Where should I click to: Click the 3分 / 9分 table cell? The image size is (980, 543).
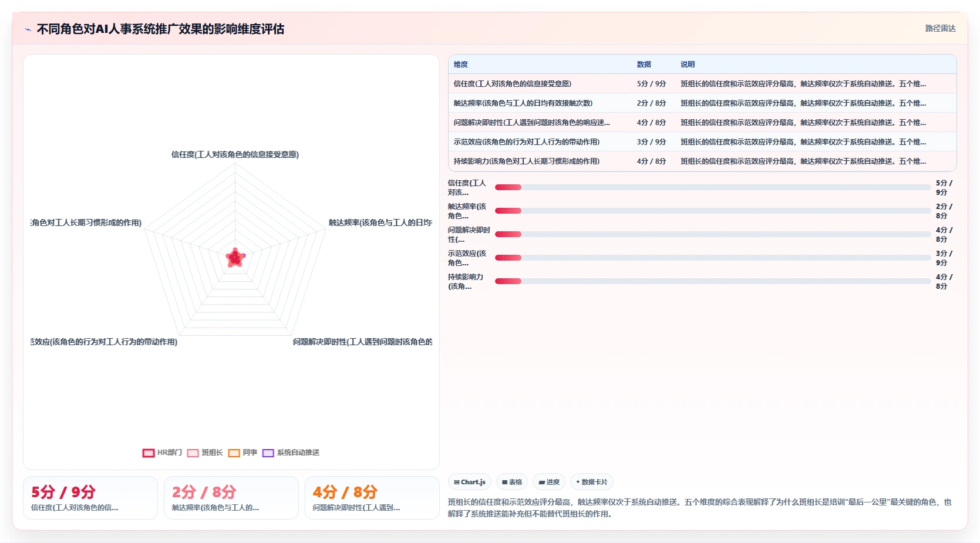tap(651, 142)
